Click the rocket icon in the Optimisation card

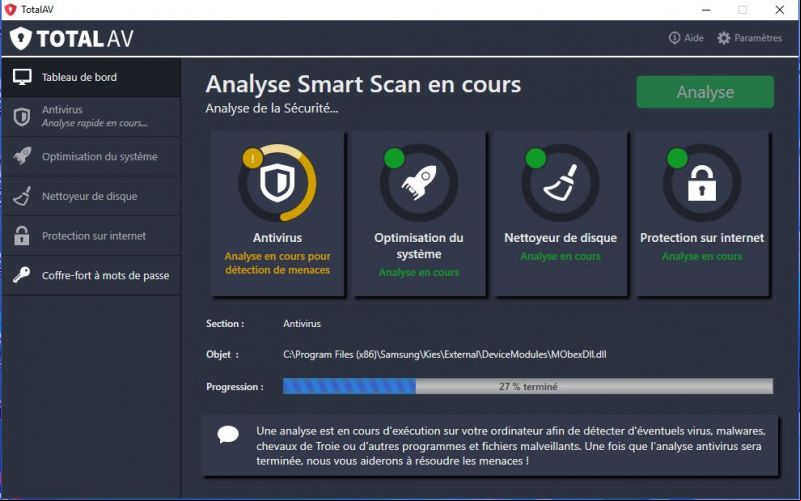click(418, 182)
